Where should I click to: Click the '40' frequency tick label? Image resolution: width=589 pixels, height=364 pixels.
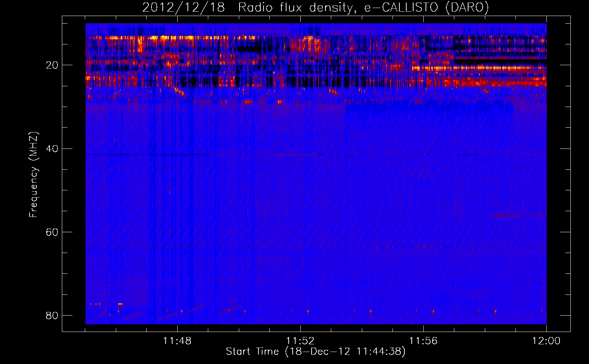point(52,149)
